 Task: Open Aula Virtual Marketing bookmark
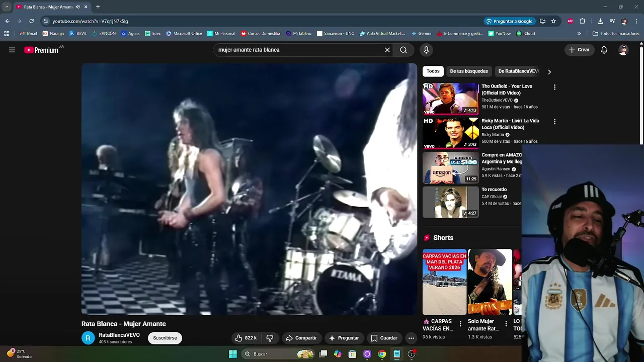(382, 34)
